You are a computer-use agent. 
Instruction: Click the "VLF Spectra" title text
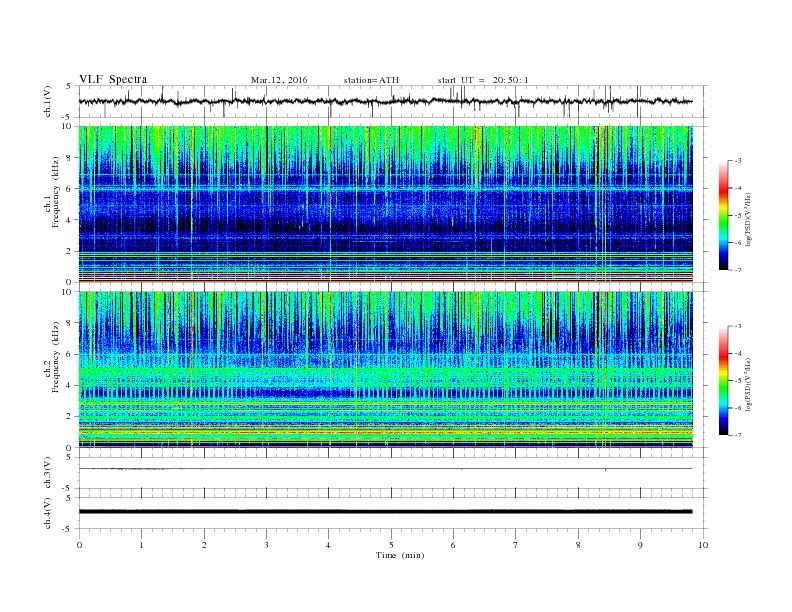click(x=113, y=79)
